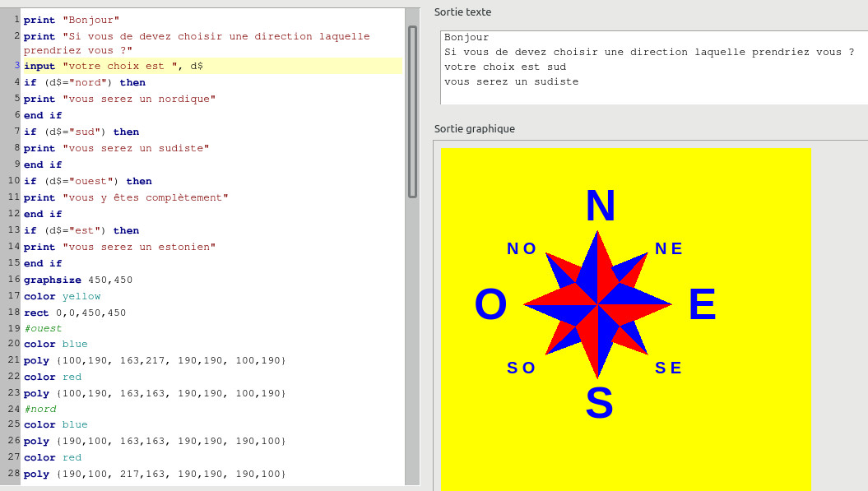Click the #ouest comment on line 19
This screenshot has width=868, height=491.
pyautogui.click(x=43, y=328)
